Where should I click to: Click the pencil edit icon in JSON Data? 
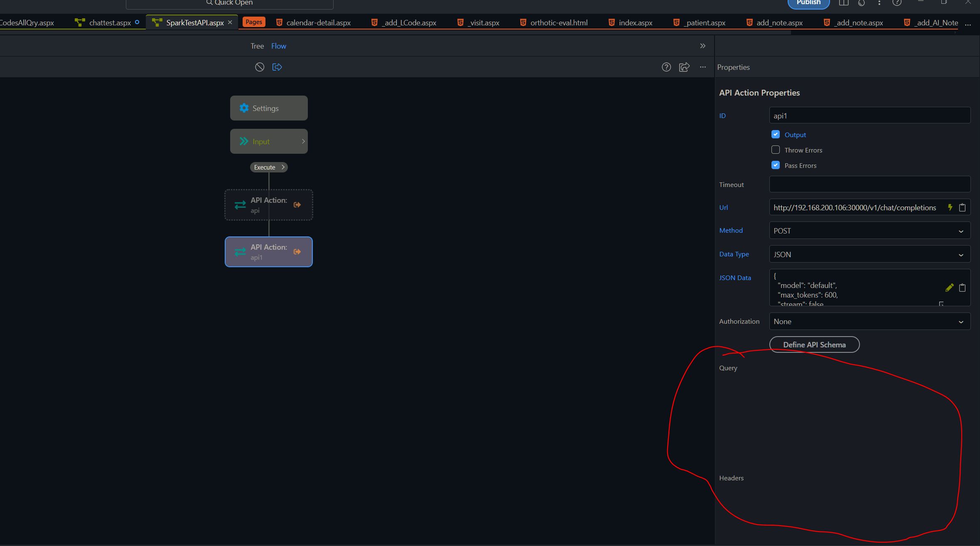[949, 288]
